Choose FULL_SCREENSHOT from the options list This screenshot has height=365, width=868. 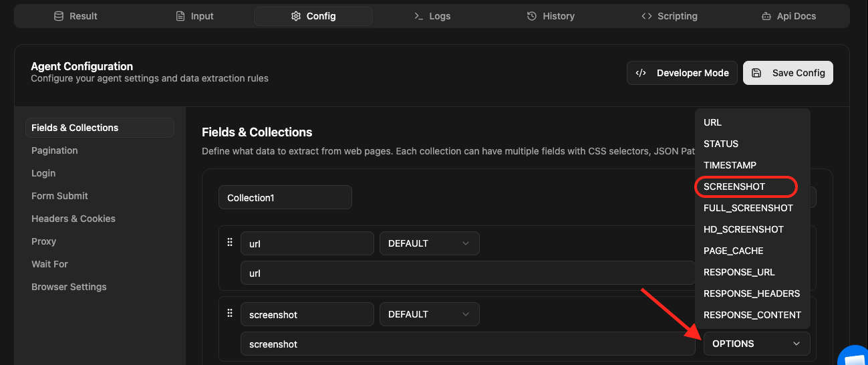point(748,208)
